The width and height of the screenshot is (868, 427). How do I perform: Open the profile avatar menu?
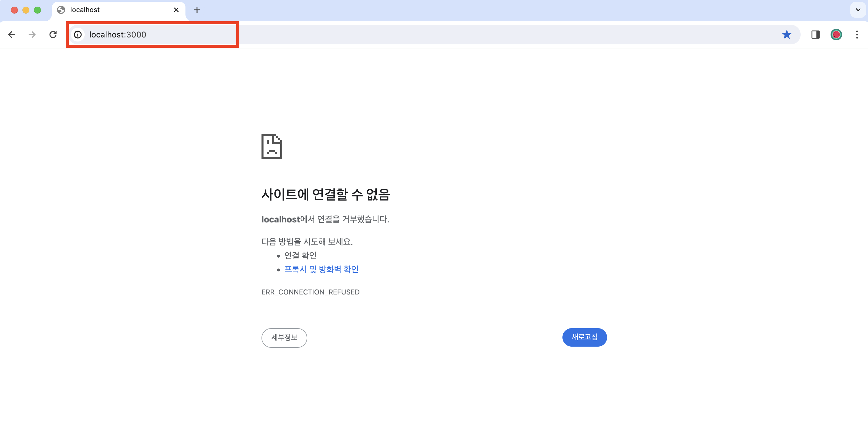(836, 34)
